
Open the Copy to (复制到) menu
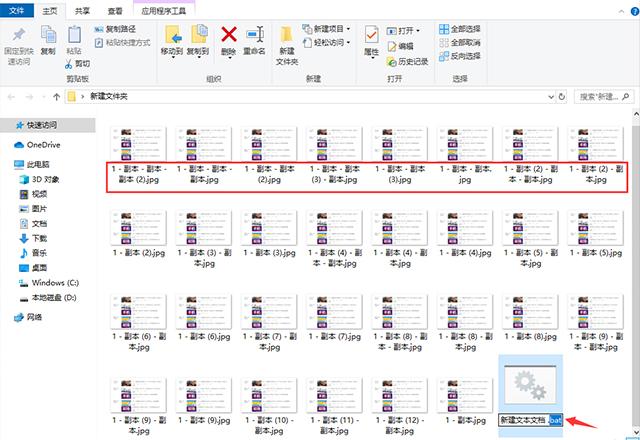click(198, 41)
